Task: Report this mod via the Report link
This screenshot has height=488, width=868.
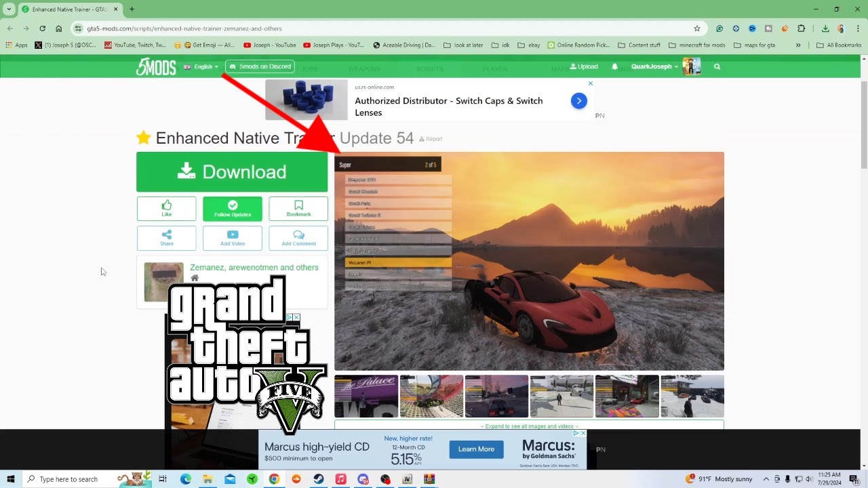Action: (431, 139)
